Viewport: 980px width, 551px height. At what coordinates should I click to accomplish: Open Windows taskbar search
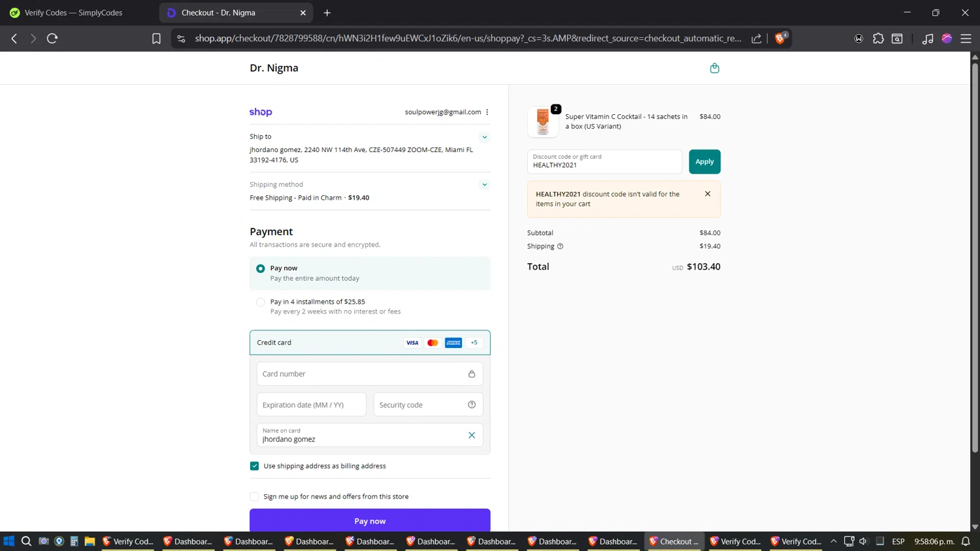(x=26, y=541)
